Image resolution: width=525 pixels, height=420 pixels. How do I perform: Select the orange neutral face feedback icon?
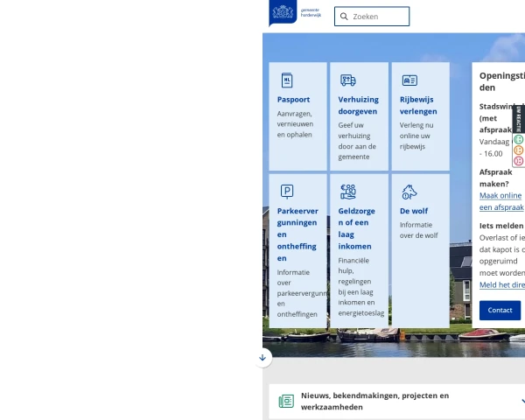(519, 150)
